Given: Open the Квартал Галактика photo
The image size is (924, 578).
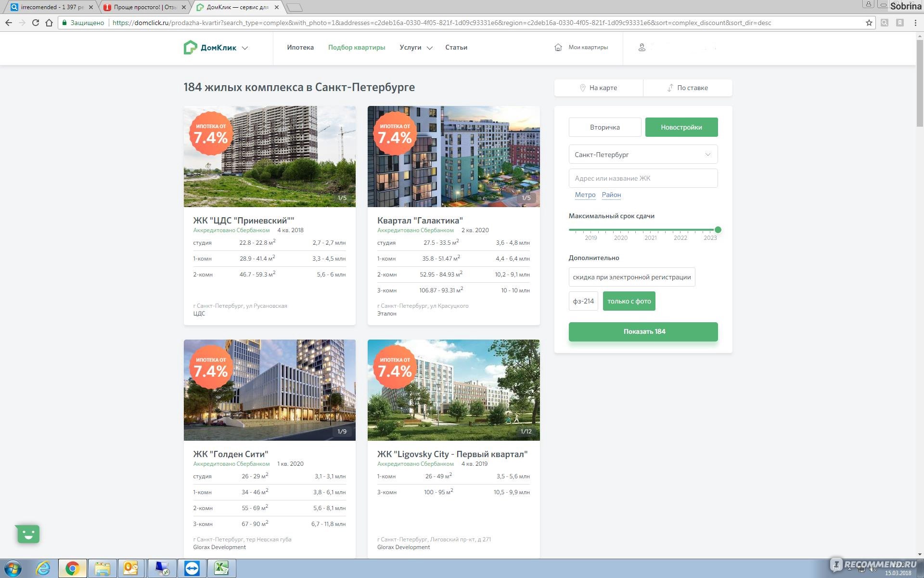Looking at the screenshot, I should (x=453, y=157).
